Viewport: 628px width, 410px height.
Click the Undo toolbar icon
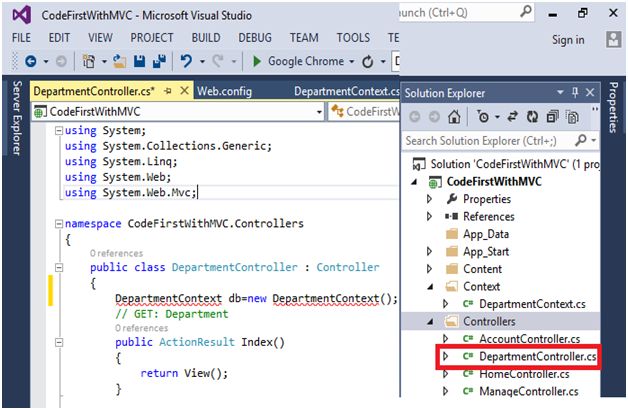pyautogui.click(x=186, y=62)
